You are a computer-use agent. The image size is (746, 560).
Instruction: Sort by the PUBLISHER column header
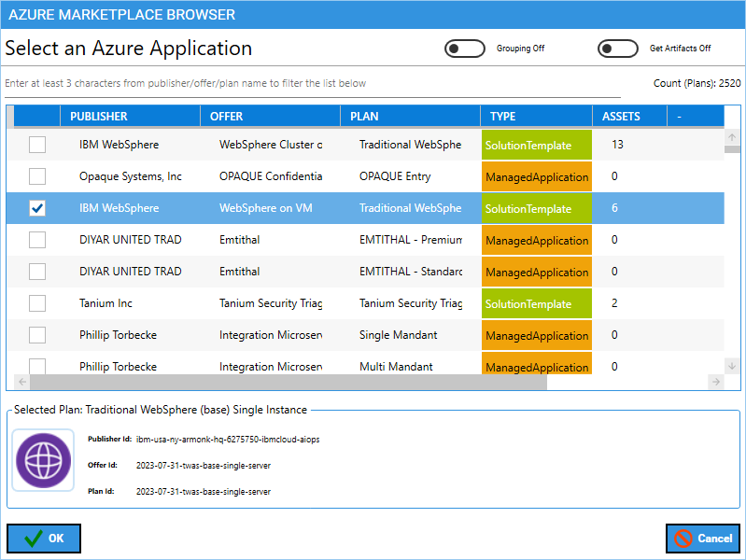pyautogui.click(x=130, y=117)
